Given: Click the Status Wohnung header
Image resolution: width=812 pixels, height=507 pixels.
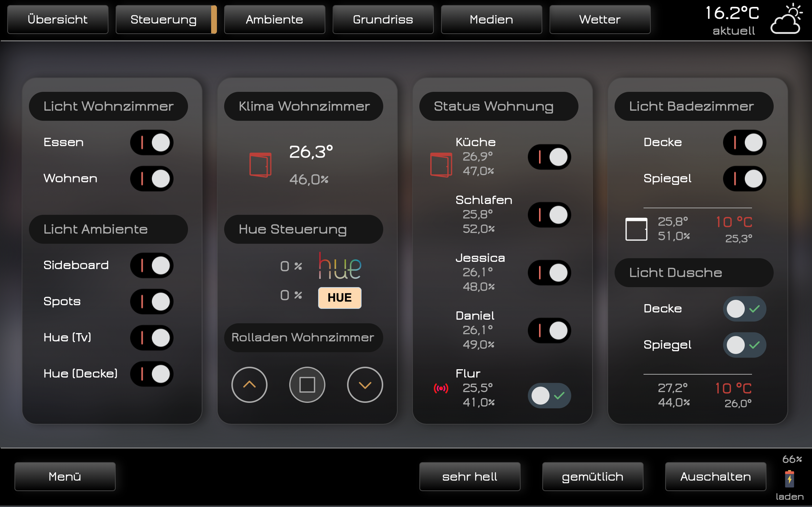Looking at the screenshot, I should (499, 106).
